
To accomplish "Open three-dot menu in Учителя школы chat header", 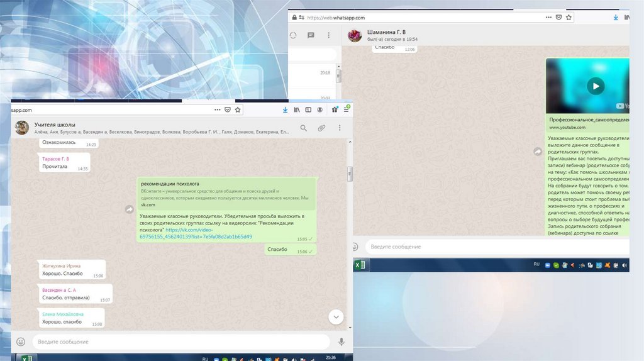I will click(x=339, y=128).
